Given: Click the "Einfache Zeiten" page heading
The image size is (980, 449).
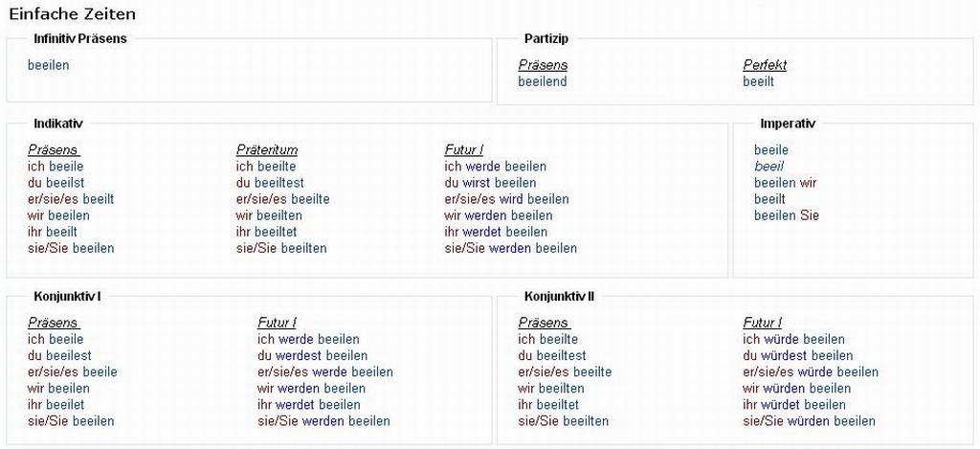Looking at the screenshot, I should (x=72, y=14).
